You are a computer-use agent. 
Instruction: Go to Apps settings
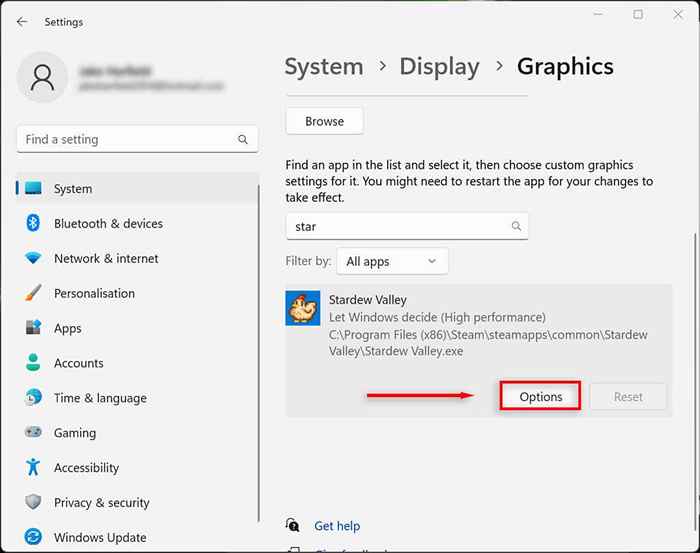click(68, 328)
